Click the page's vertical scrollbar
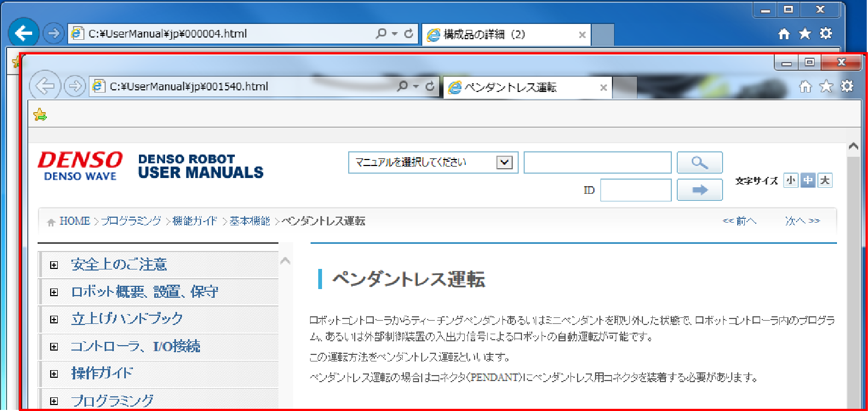Screen dimensions: 868x411 click(853, 272)
